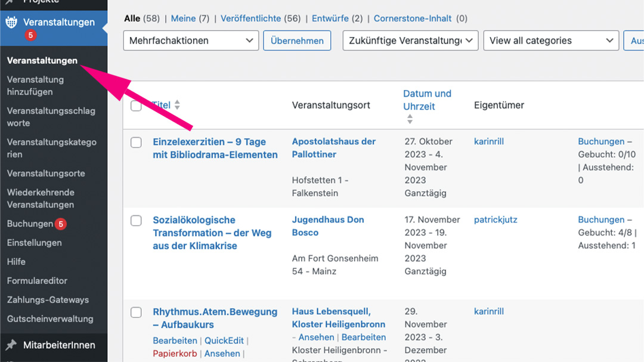This screenshot has height=362, width=644.
Task: Open Veranstaltung hinzufügen in sidebar
Action: click(x=35, y=85)
